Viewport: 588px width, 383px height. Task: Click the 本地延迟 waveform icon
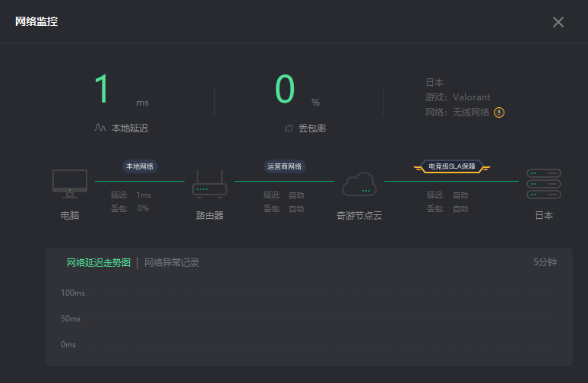[x=100, y=128]
